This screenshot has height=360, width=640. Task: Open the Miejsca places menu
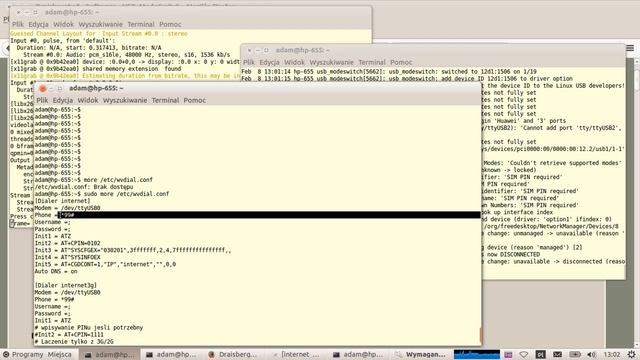[59, 354]
